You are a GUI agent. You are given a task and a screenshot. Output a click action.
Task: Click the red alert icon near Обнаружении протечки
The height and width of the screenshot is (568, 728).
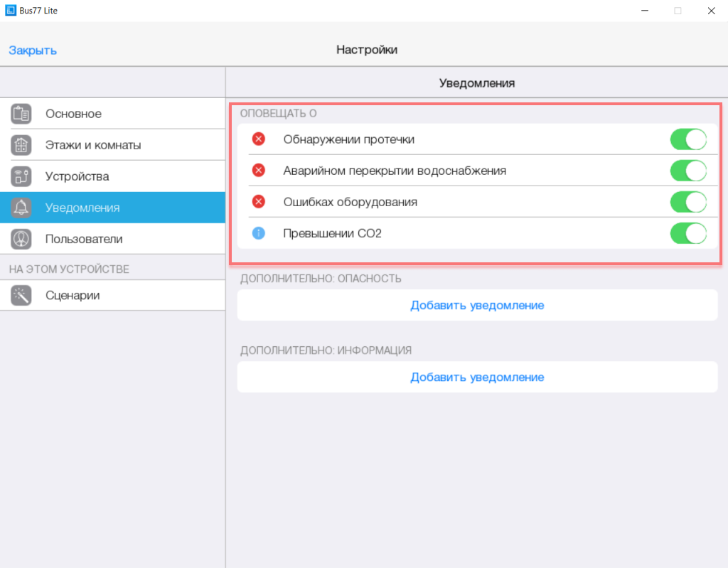click(x=258, y=139)
